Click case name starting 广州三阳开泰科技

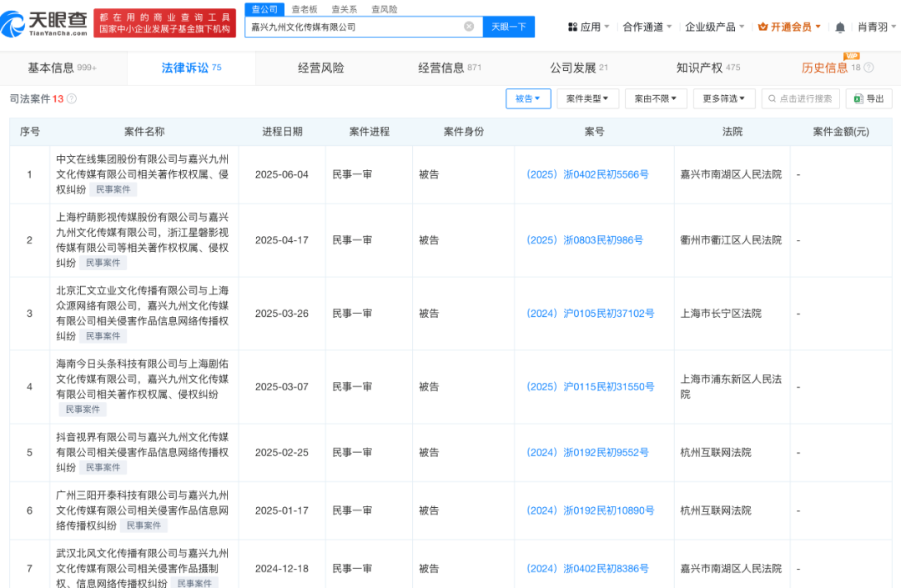pyautogui.click(x=142, y=510)
